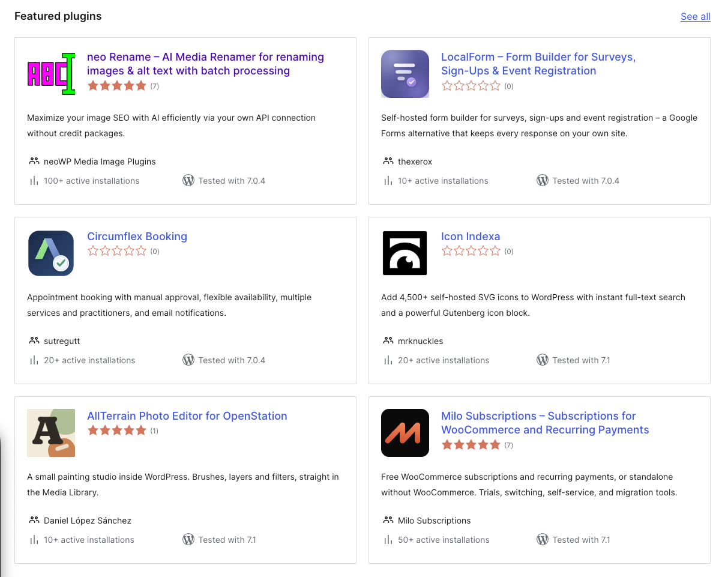Click the Icon Indexa black eye icon
728x577 pixels.
(405, 253)
